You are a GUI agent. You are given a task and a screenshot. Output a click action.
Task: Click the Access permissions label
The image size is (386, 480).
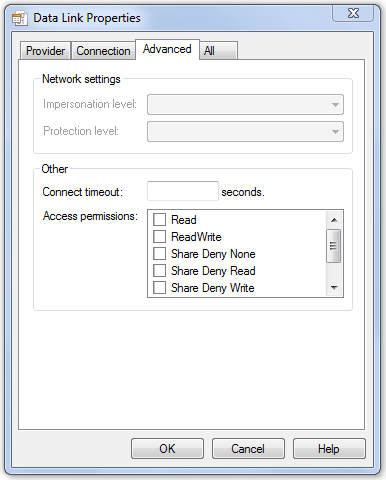(90, 216)
